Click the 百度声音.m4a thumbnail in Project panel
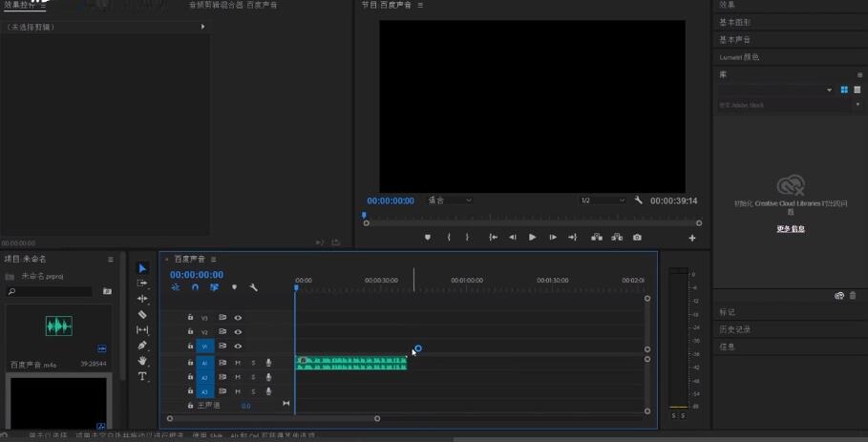Image resolution: width=868 pixels, height=442 pixels. tap(58, 326)
